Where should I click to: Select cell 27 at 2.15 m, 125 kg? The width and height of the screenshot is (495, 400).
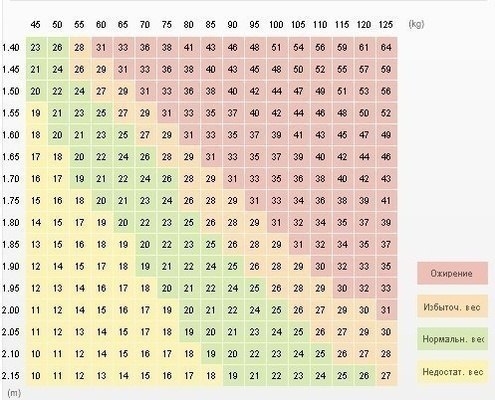(386, 376)
